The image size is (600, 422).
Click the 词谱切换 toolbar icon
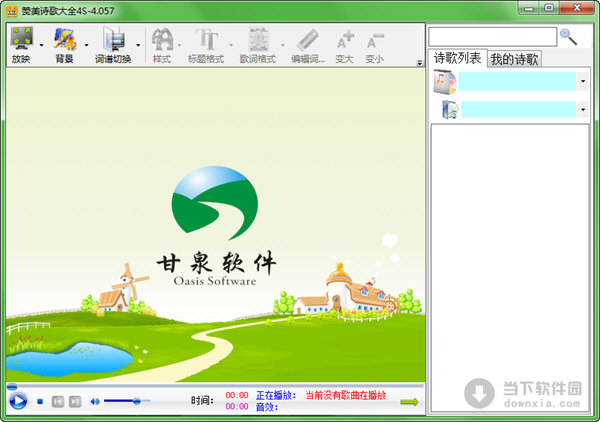[114, 39]
